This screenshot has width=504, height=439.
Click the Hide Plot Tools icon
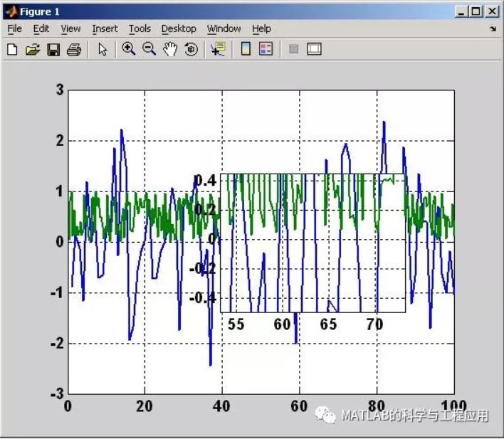(294, 49)
